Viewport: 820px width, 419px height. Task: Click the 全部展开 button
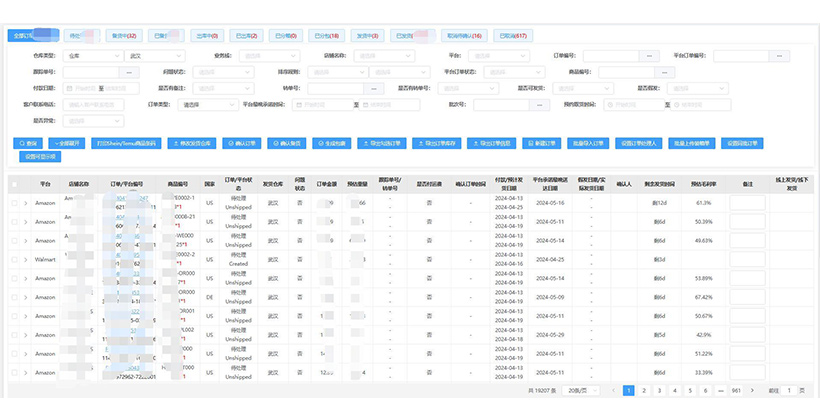click(x=68, y=144)
